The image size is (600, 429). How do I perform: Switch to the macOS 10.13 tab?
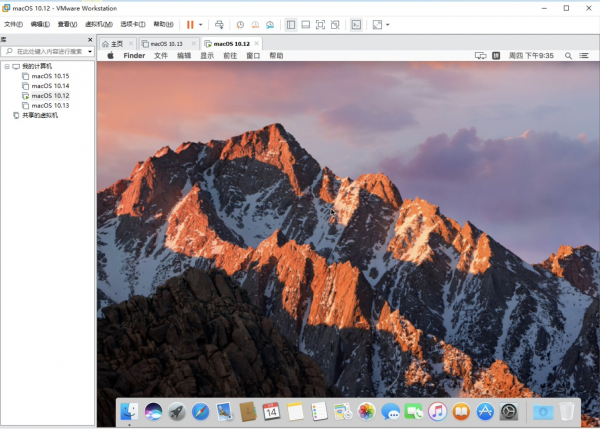coord(165,44)
